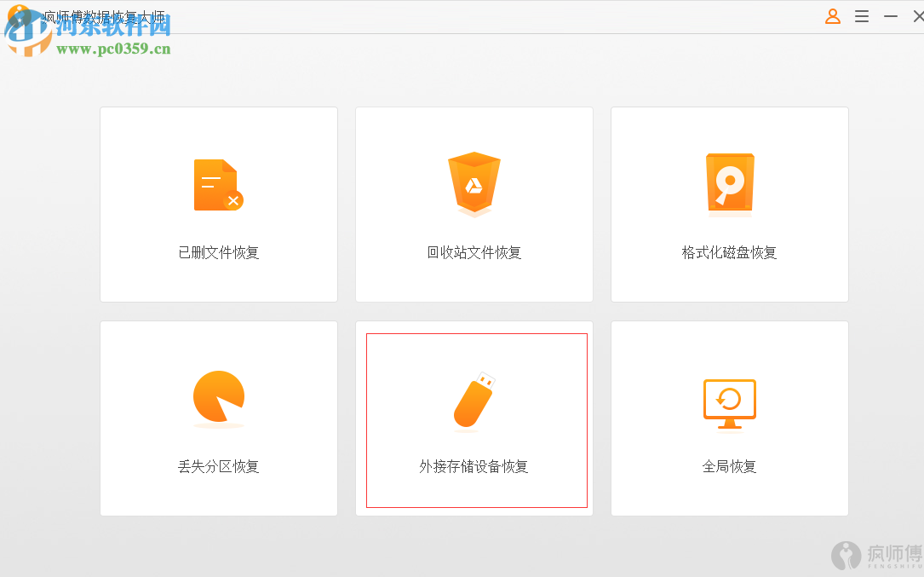Open formatted disk recovery via magnifier icon
This screenshot has height=577, width=924.
click(729, 184)
